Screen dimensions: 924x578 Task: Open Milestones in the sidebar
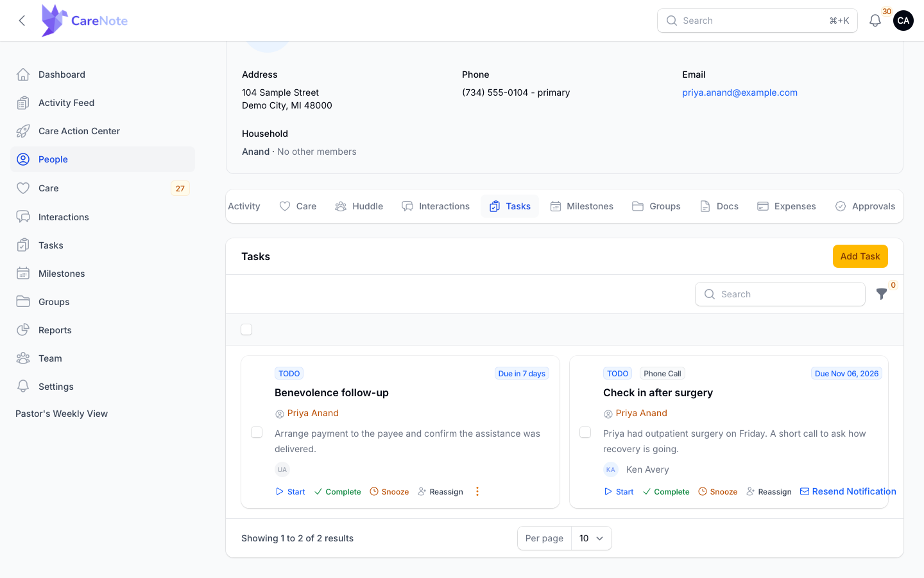(x=103, y=274)
